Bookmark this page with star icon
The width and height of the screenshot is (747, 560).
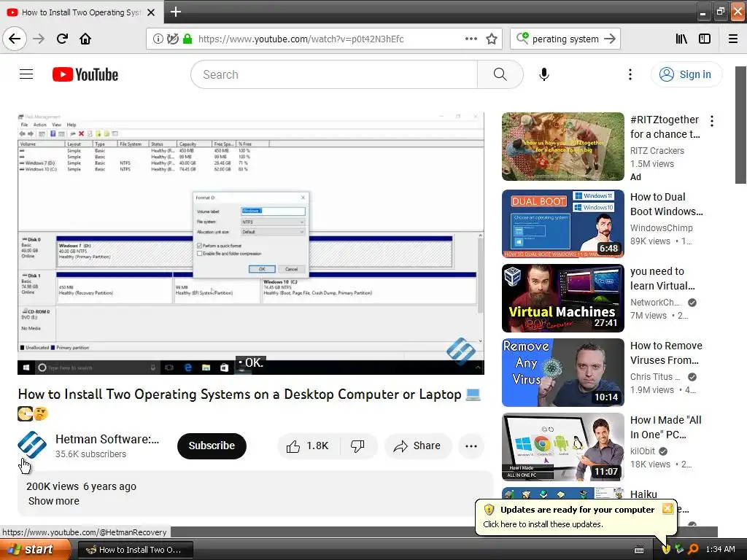pos(492,39)
